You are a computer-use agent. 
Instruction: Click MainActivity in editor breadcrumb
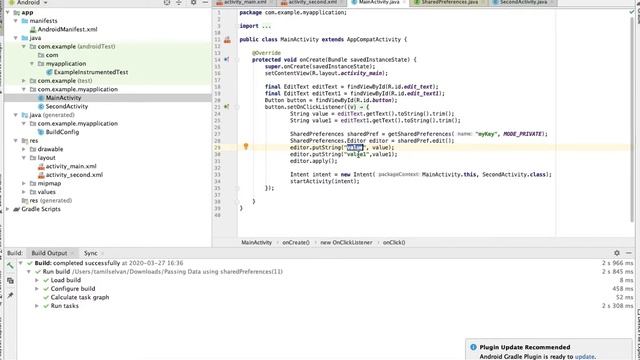[x=256, y=243]
